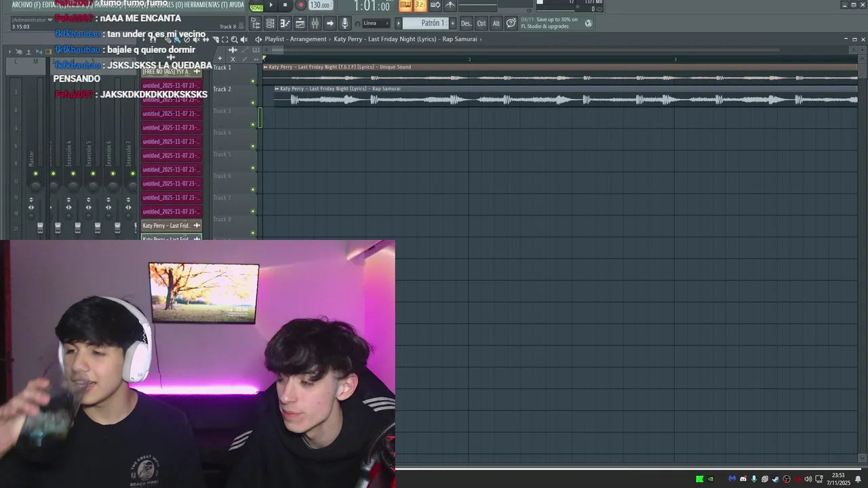
Task: Toggle the 3.2. recording countdown icon
Action: point(420,5)
